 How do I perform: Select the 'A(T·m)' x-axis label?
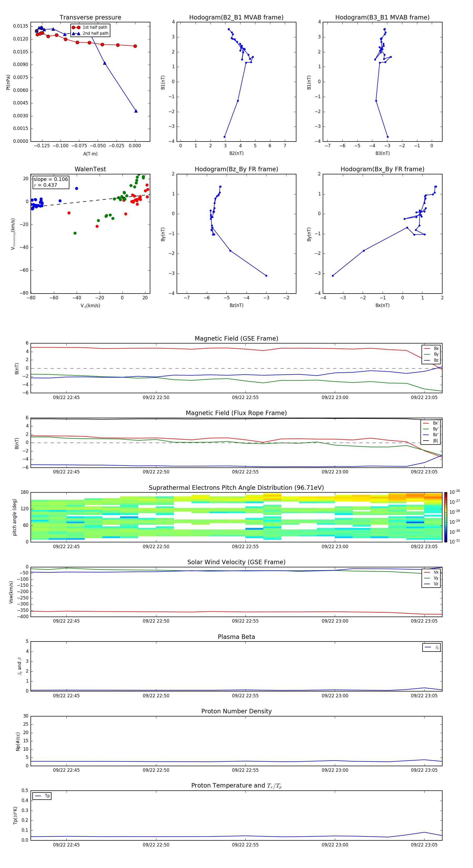point(90,154)
